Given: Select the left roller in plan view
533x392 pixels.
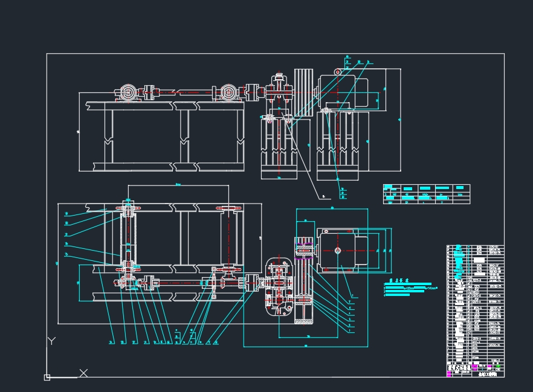Looking at the screenshot, I should (x=129, y=238).
